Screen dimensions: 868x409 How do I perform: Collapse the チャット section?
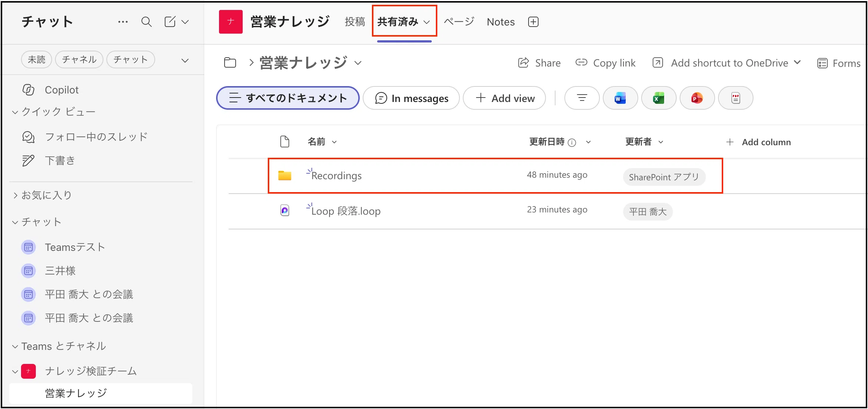[15, 222]
